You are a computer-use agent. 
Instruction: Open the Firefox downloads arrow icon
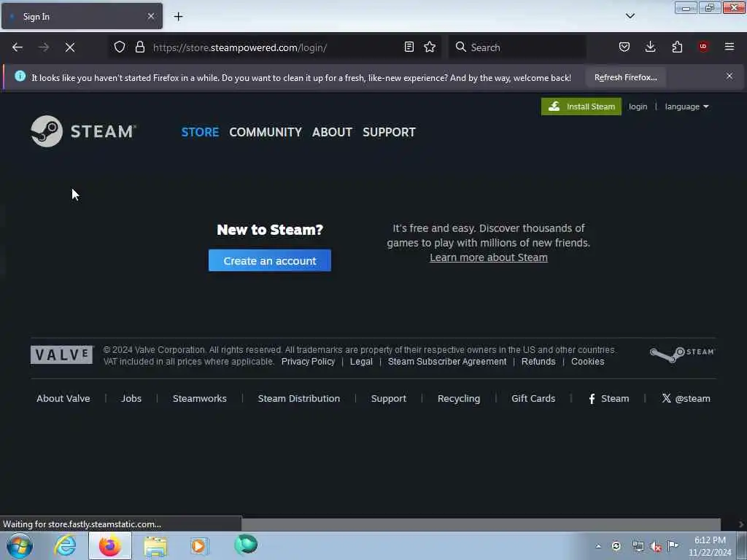tap(650, 47)
